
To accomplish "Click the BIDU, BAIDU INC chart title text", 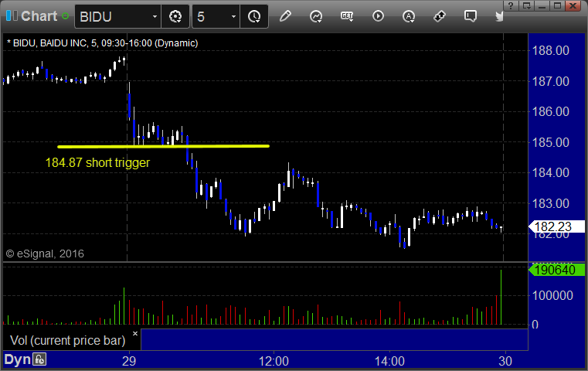I will point(102,43).
